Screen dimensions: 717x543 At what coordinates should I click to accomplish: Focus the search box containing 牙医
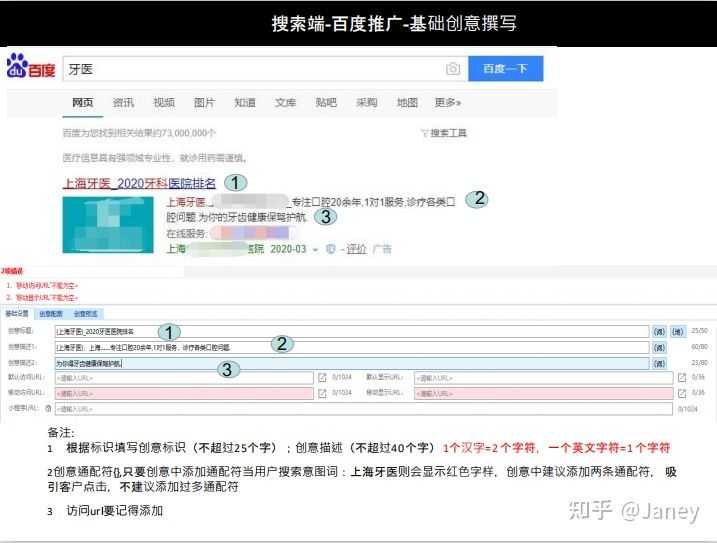(265, 69)
